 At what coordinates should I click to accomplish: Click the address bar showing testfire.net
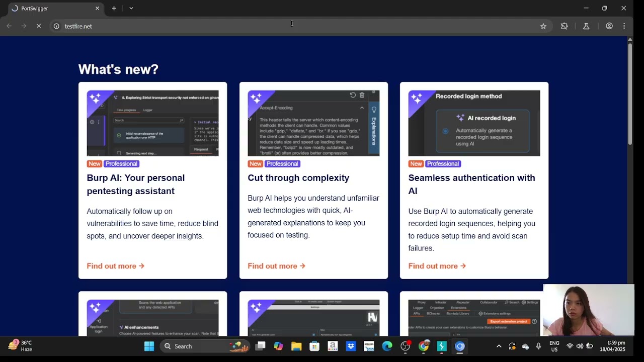pyautogui.click(x=300, y=26)
